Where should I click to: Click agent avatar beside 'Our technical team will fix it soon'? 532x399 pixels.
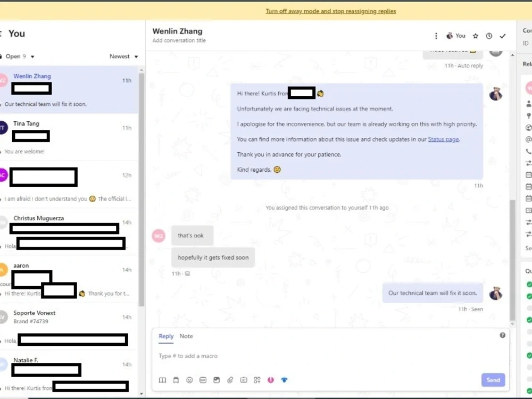pos(496,293)
